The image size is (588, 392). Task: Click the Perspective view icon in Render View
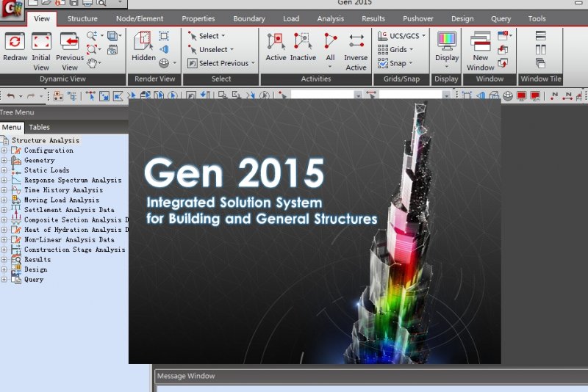164,49
